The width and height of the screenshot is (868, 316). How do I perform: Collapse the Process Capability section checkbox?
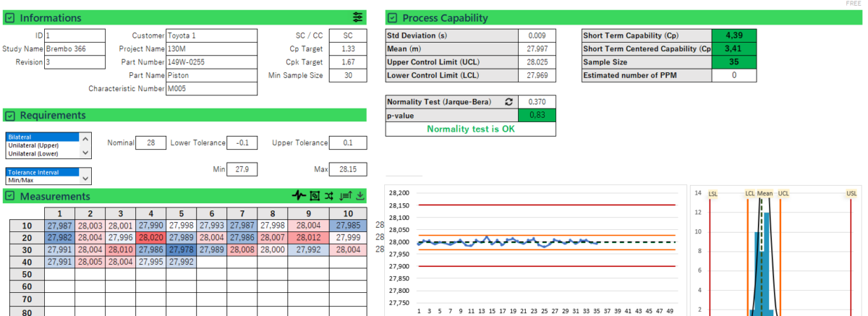pos(392,18)
